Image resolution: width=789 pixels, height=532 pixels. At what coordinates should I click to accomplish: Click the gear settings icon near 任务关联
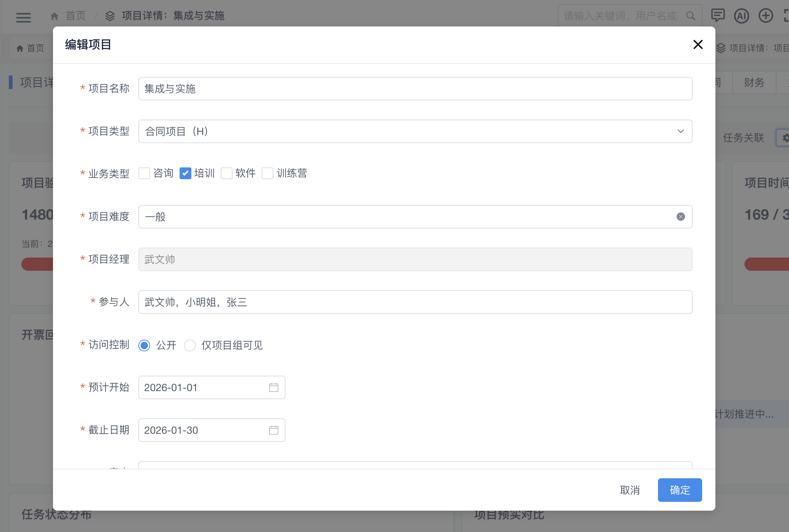point(785,138)
